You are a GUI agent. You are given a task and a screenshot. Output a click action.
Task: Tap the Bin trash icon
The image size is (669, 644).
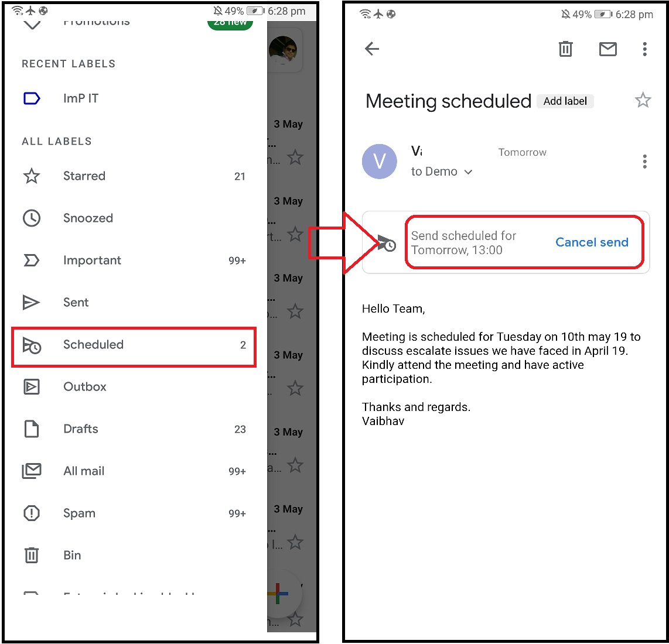click(x=32, y=555)
